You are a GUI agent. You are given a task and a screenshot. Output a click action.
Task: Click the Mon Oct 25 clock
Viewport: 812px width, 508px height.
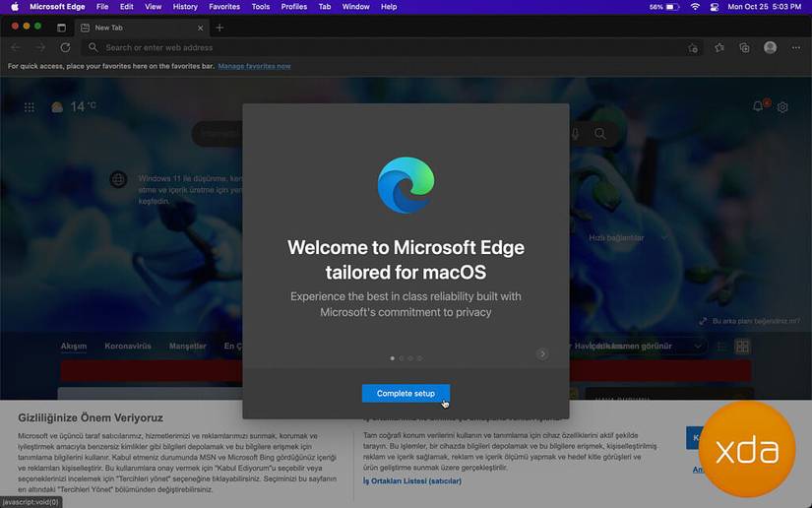tap(765, 7)
